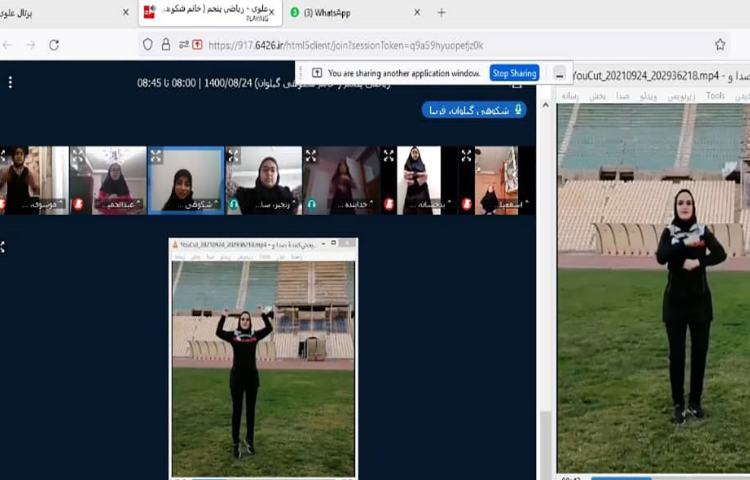
Task: Click the padlock site security icon
Action: pos(165,44)
